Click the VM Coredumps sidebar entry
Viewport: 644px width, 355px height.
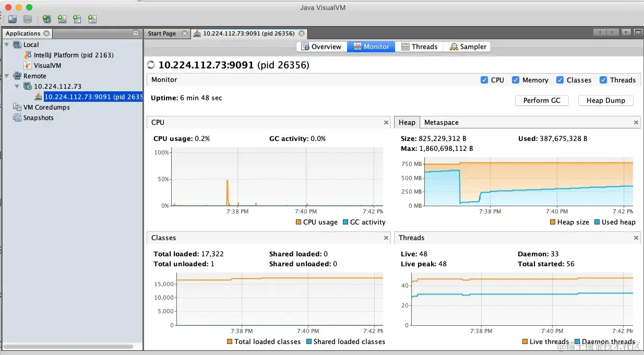45,107
